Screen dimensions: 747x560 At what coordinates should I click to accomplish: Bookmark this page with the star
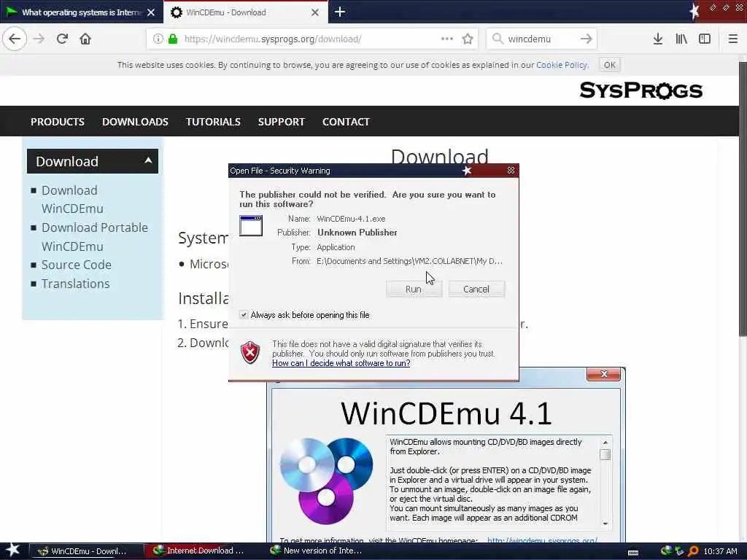point(468,39)
